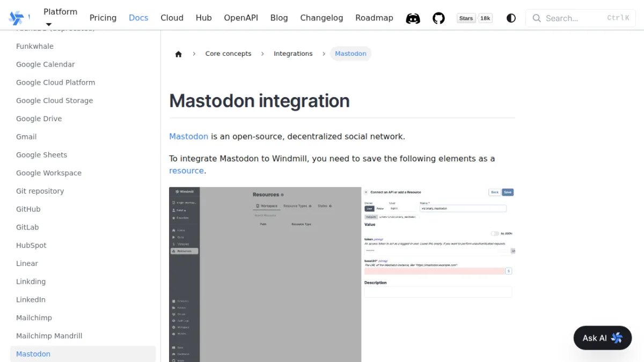The width and height of the screenshot is (644, 362).
Task: Expand the Platform dropdown menu
Action: [60, 17]
